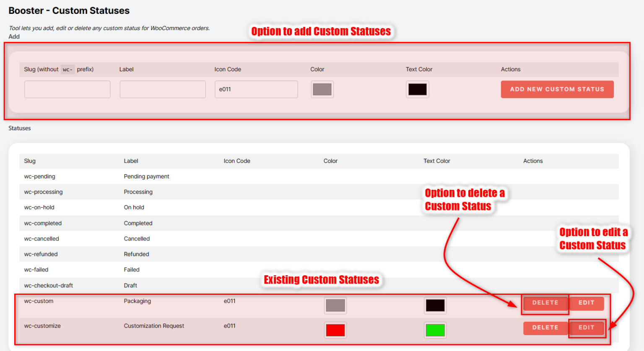
Task: Click the Customization Request label cell
Action: [x=154, y=326]
